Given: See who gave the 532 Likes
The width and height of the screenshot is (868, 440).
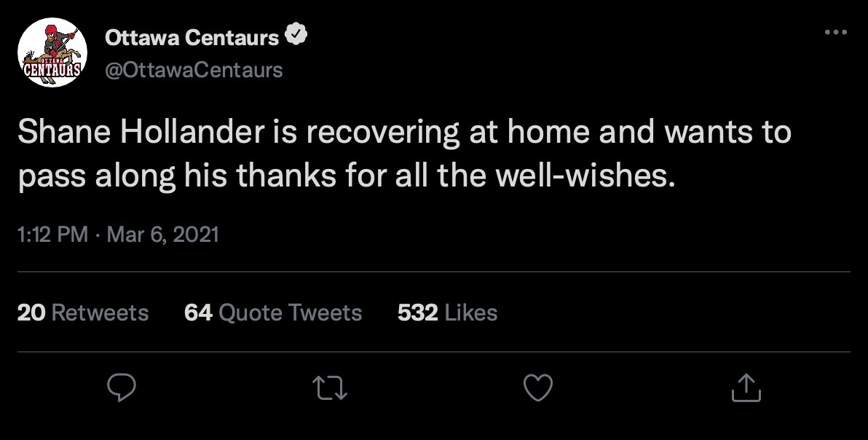Looking at the screenshot, I should [447, 313].
